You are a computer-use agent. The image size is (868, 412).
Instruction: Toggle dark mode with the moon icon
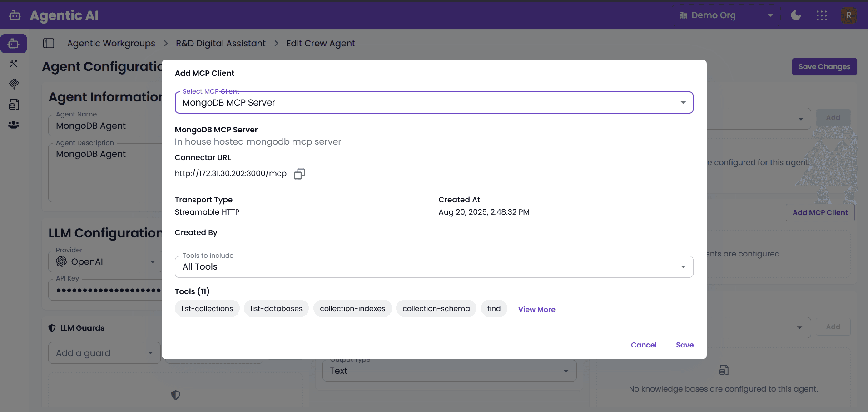796,15
